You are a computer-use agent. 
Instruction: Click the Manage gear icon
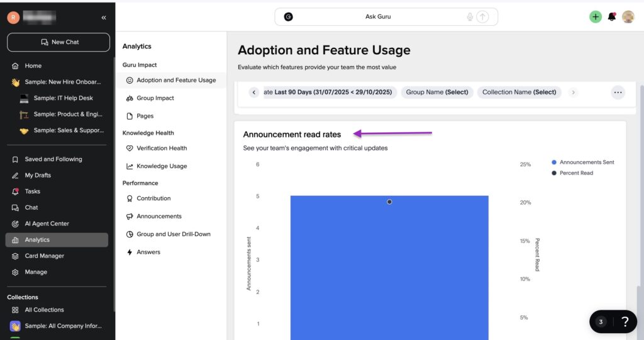pos(15,272)
